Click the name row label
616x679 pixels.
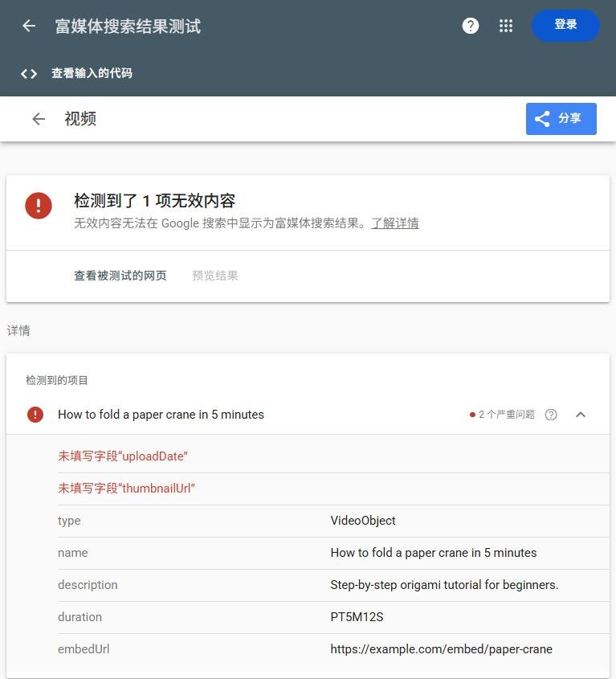(73, 553)
